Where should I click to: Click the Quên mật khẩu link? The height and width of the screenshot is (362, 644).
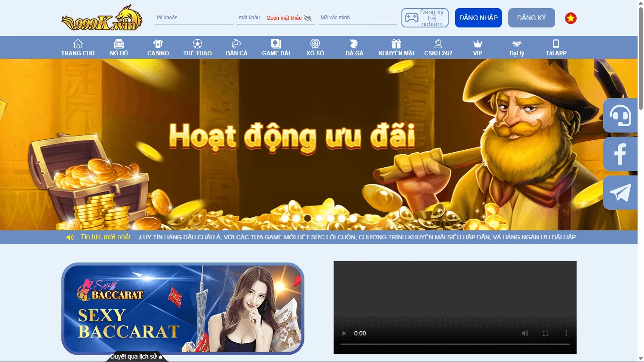pos(286,17)
